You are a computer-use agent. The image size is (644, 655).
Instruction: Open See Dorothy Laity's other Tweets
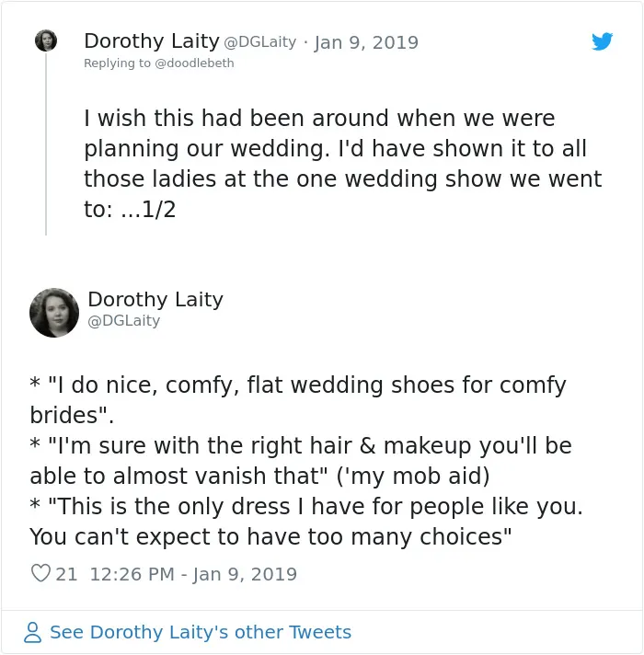point(201,632)
